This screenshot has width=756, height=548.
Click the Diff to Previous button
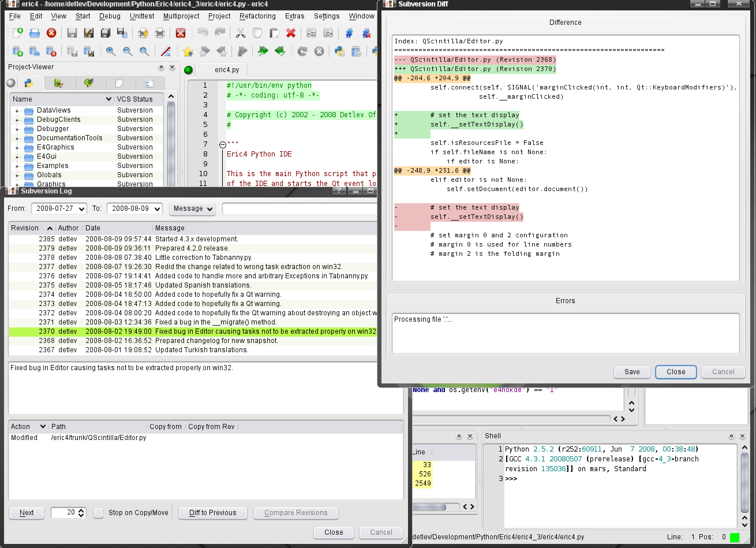[x=213, y=513]
